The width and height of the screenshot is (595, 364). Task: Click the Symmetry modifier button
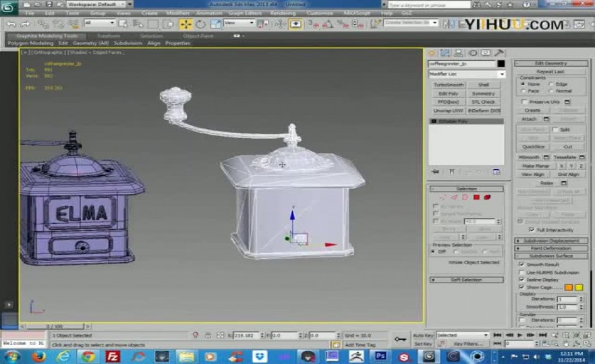(x=484, y=93)
